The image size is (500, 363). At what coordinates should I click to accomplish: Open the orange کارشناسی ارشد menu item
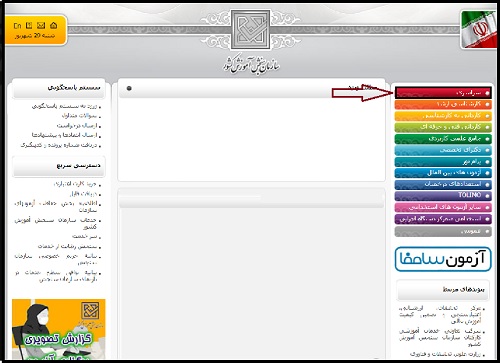pyautogui.click(x=443, y=105)
